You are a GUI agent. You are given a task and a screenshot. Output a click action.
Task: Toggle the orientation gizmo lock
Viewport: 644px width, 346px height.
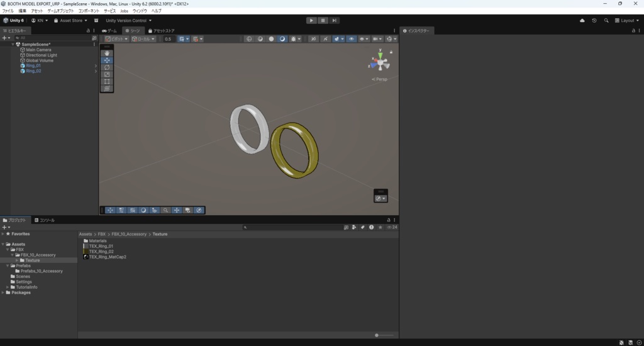pos(391,52)
